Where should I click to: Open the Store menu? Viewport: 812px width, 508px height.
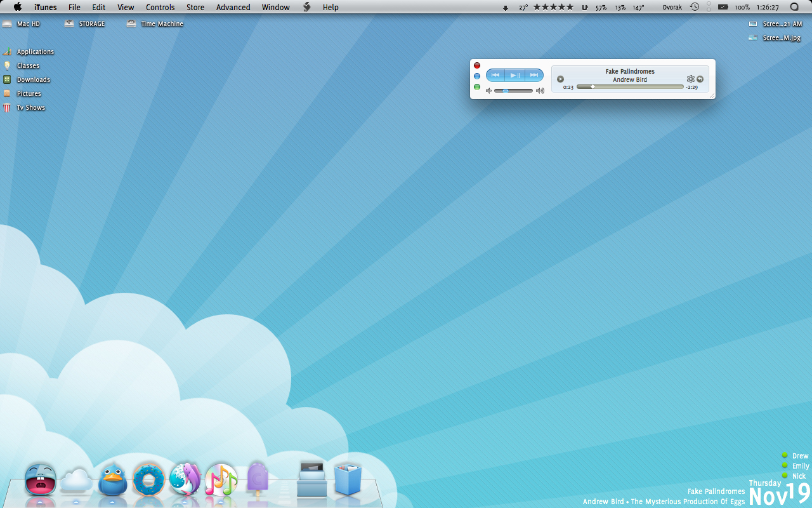click(195, 7)
